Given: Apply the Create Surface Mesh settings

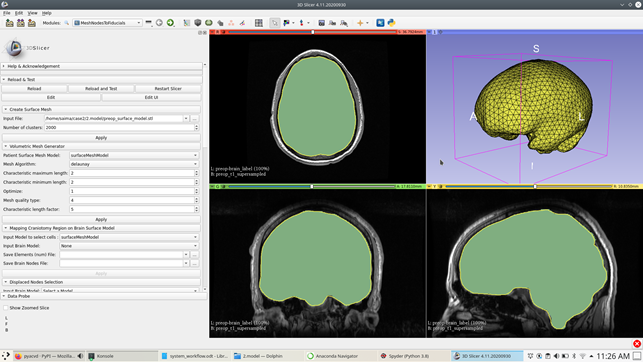Looking at the screenshot, I should (x=101, y=138).
